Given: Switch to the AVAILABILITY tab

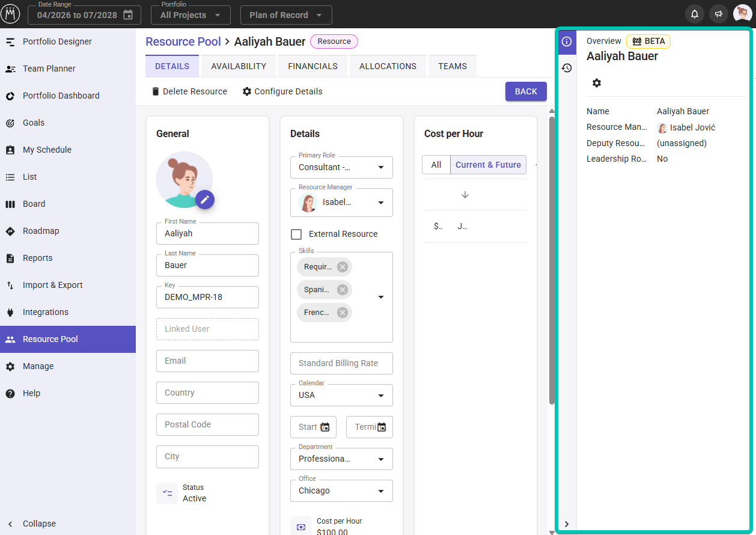Looking at the screenshot, I should click(239, 66).
